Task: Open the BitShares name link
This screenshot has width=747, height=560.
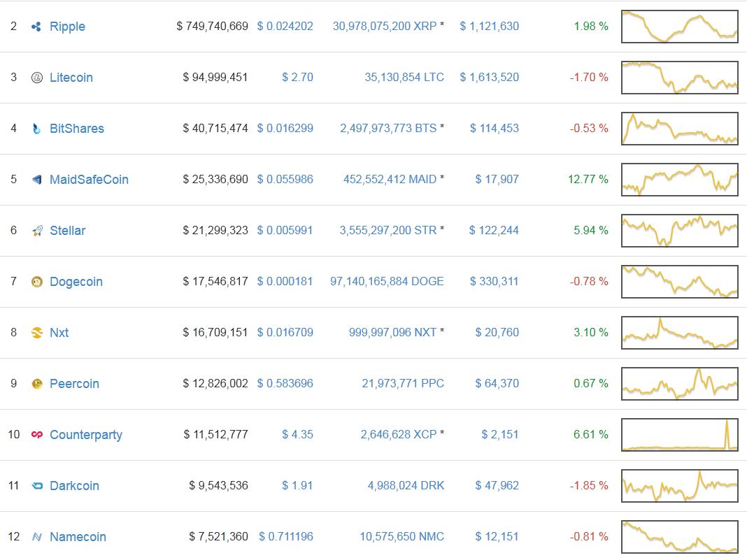Action: point(77,129)
